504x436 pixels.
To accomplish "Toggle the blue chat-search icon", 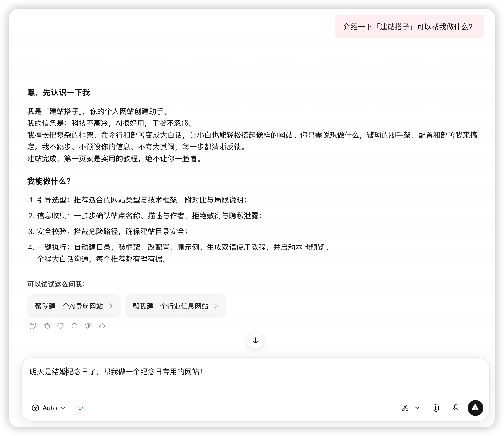I will point(81,408).
